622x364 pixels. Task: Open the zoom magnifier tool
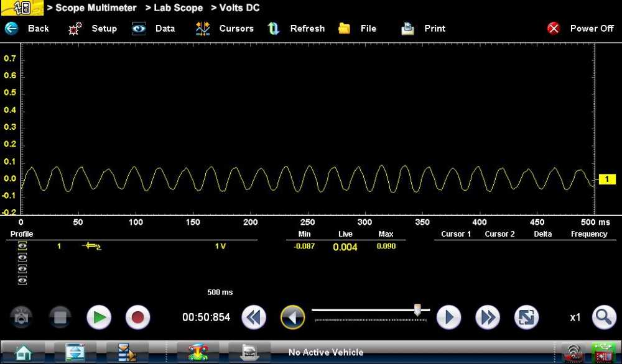point(603,317)
